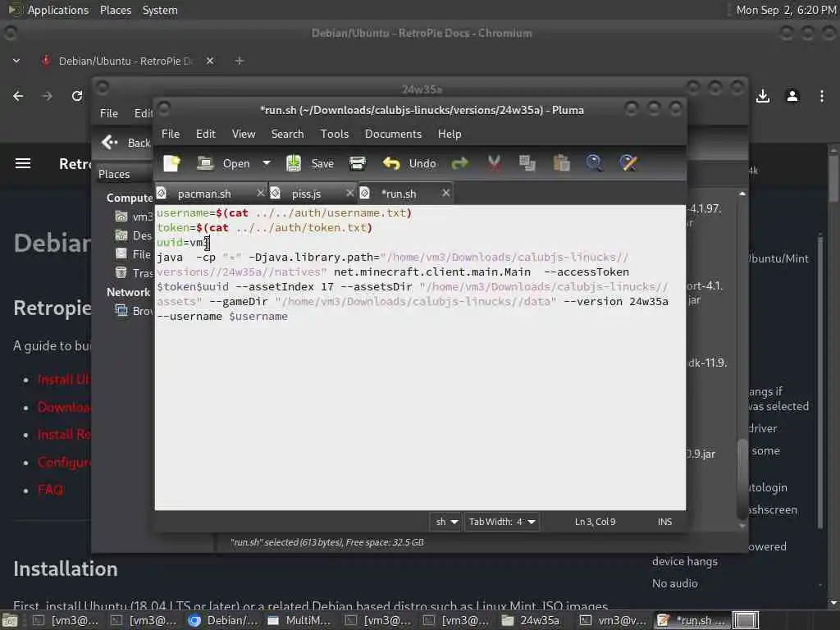Open the sh syntax highlighting dropdown
Screen dimensions: 840x630
click(445, 522)
